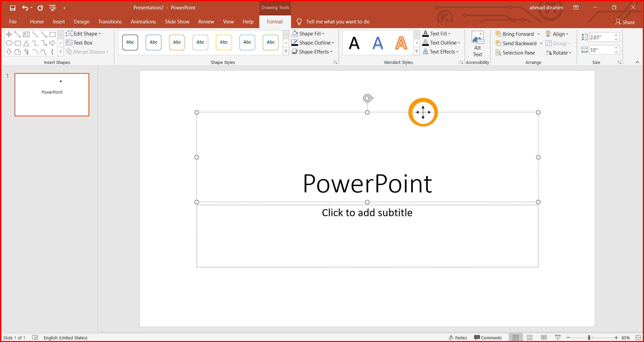Apply green outline Abc shape style
The image size is (644, 342).
click(271, 42)
